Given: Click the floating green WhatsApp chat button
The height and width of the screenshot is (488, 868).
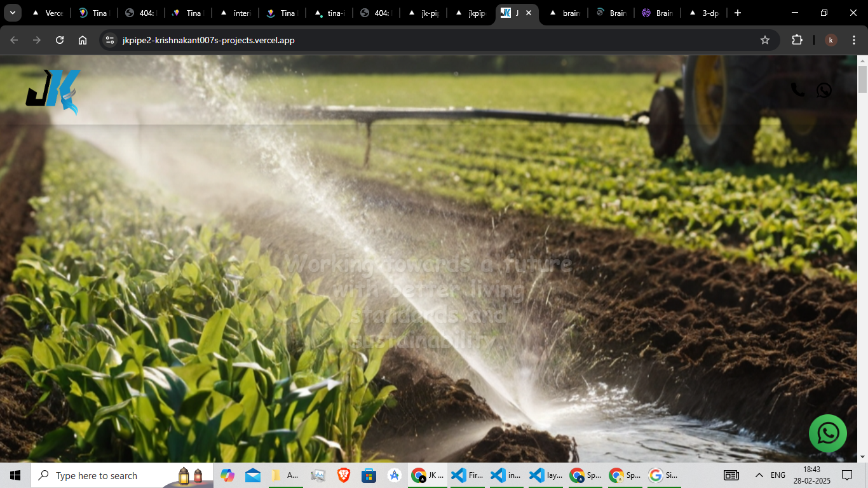Looking at the screenshot, I should pyautogui.click(x=827, y=433).
